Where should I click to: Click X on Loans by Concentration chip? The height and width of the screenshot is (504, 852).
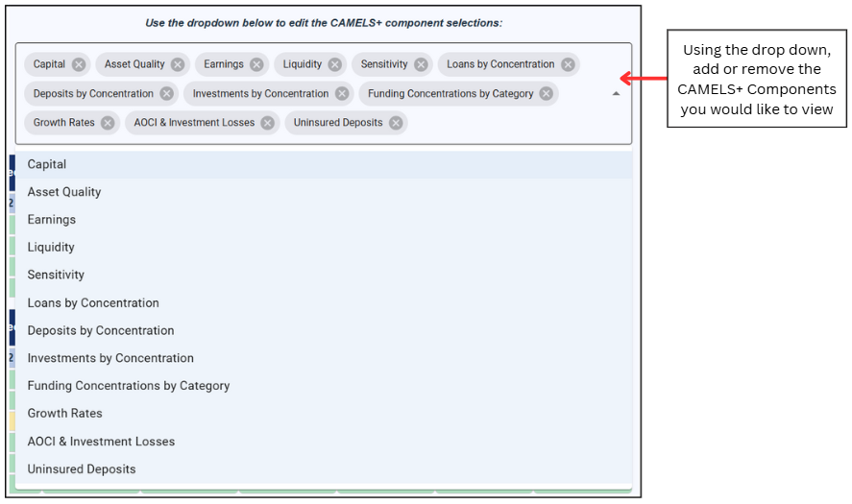pyautogui.click(x=568, y=64)
